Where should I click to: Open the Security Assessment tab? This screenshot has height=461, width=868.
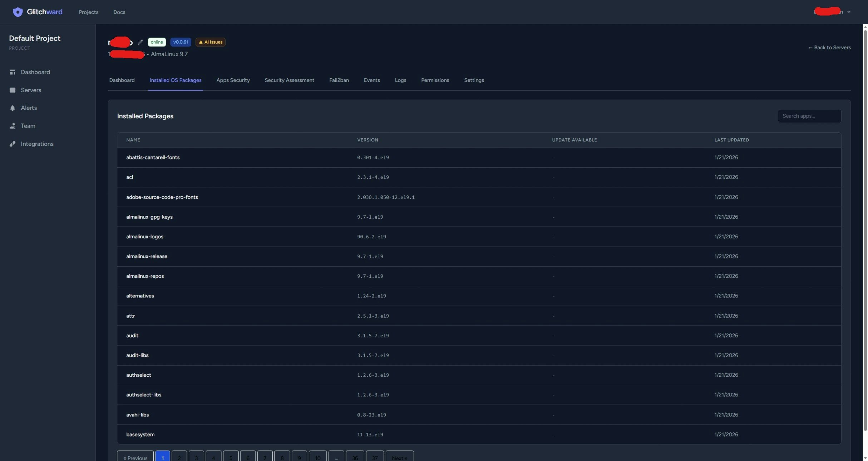(289, 80)
